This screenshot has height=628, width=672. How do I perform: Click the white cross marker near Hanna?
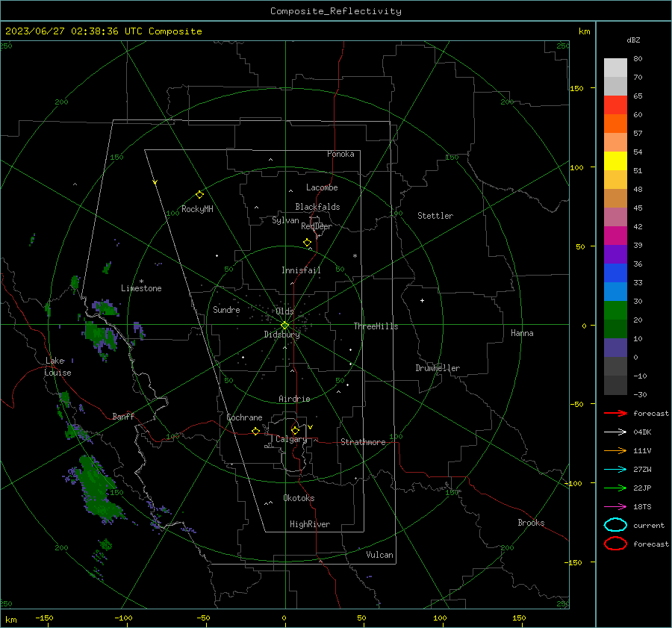422,300
